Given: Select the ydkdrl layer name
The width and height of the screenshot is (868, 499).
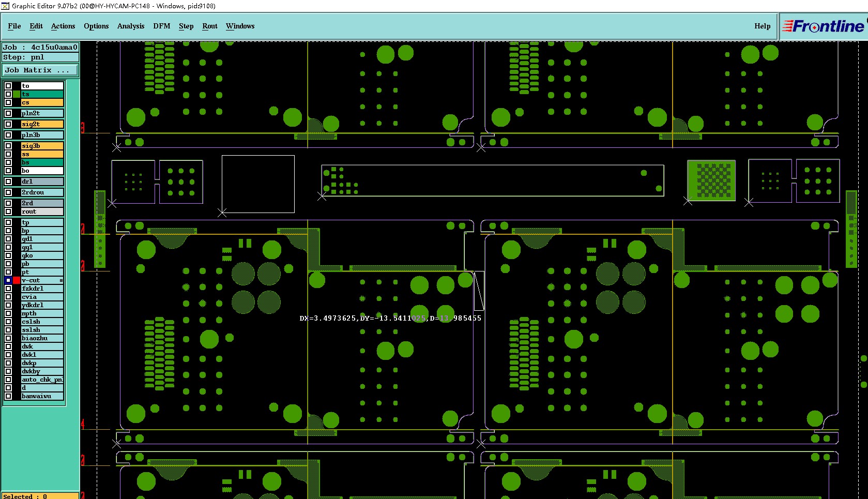Looking at the screenshot, I should point(42,305).
